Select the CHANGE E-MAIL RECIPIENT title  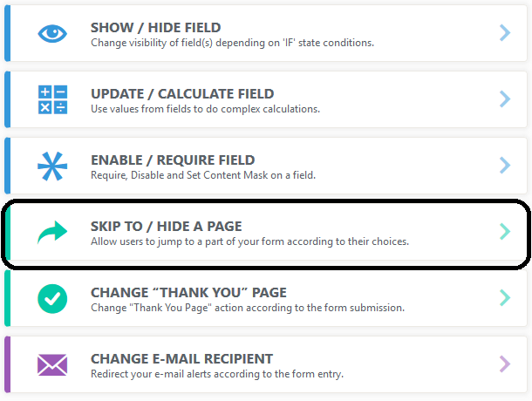coord(181,359)
